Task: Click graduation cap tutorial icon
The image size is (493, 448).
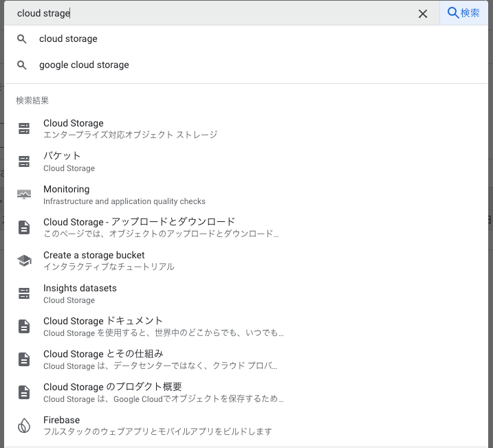Action: pos(24,260)
